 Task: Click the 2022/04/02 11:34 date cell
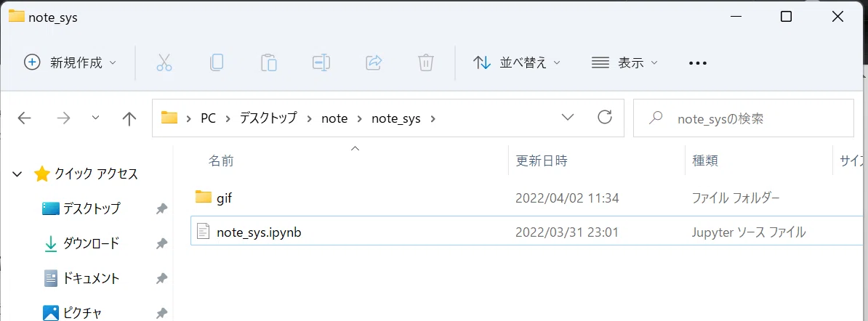(x=567, y=198)
